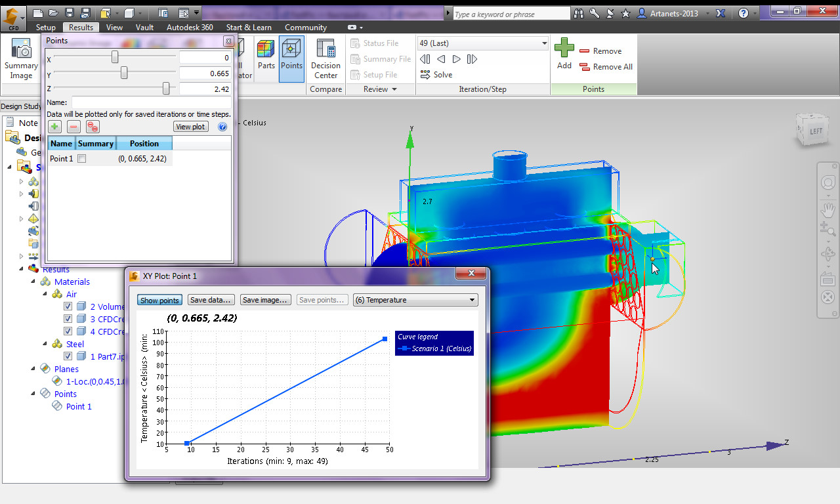The image size is (840, 504).
Task: Step to previous iteration
Action: click(441, 59)
